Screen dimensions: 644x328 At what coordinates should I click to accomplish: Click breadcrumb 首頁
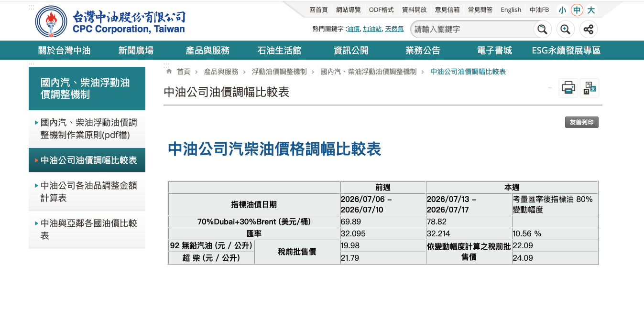pyautogui.click(x=184, y=72)
